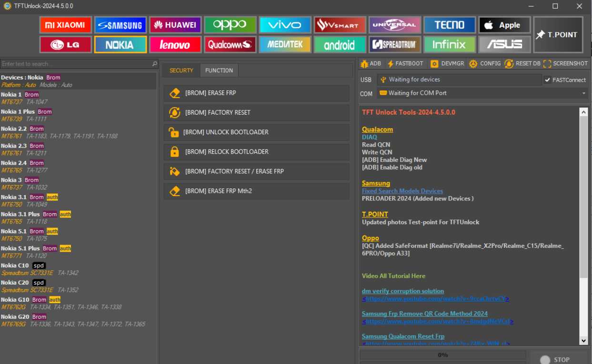Click the device search input field
Image resolution: width=592 pixels, height=364 pixels.
(76, 63)
